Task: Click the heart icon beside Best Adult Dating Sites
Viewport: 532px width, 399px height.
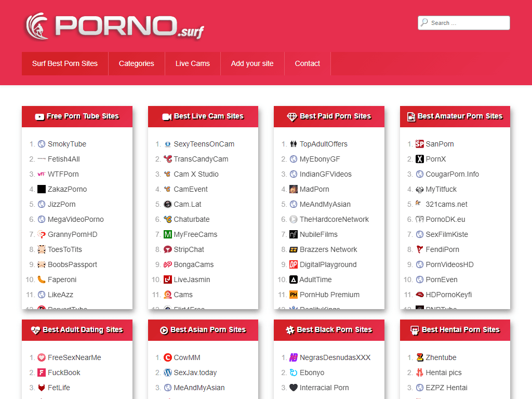Action: [35, 330]
